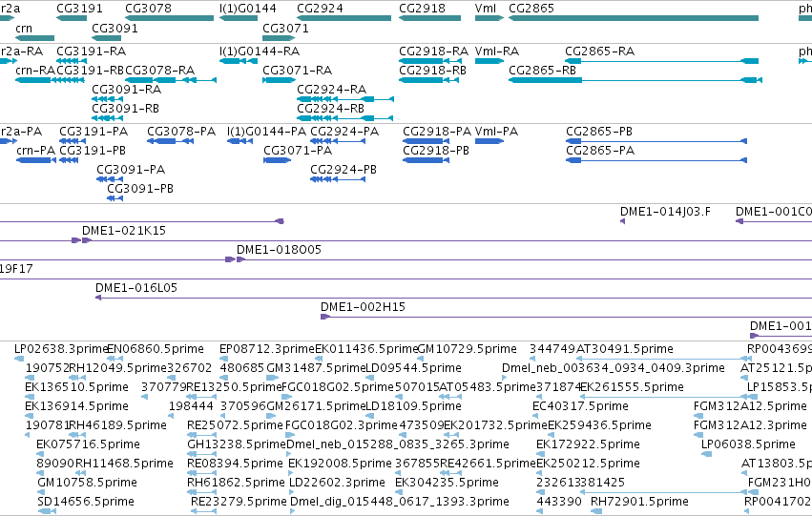
Task: Select protein label CG2924-PA
Action: pyautogui.click(x=344, y=132)
